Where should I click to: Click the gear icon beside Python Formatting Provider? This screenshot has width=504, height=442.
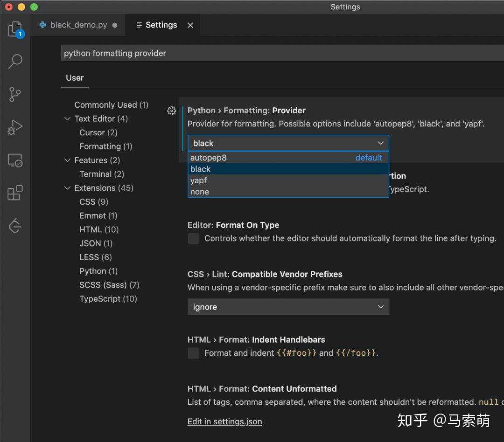(x=171, y=111)
